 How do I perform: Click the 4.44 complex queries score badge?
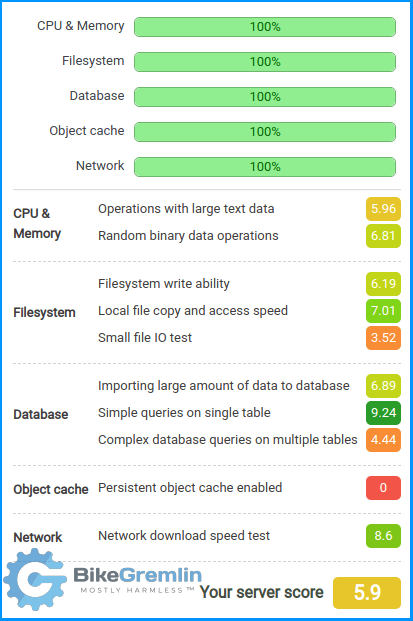pyautogui.click(x=383, y=440)
